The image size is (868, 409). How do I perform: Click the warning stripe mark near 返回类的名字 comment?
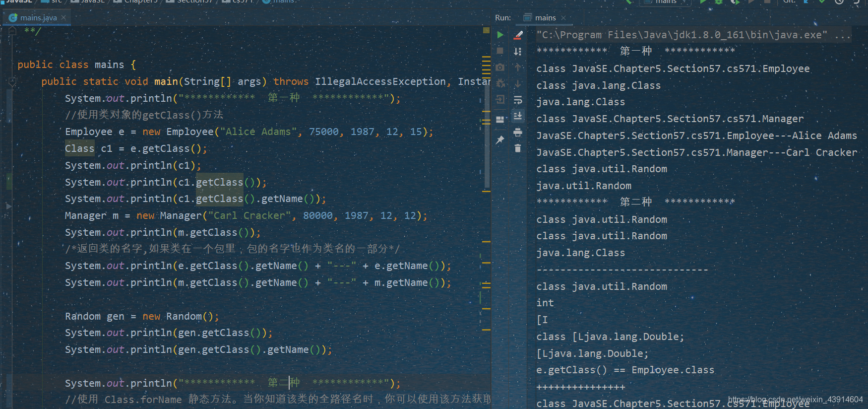coord(486,242)
